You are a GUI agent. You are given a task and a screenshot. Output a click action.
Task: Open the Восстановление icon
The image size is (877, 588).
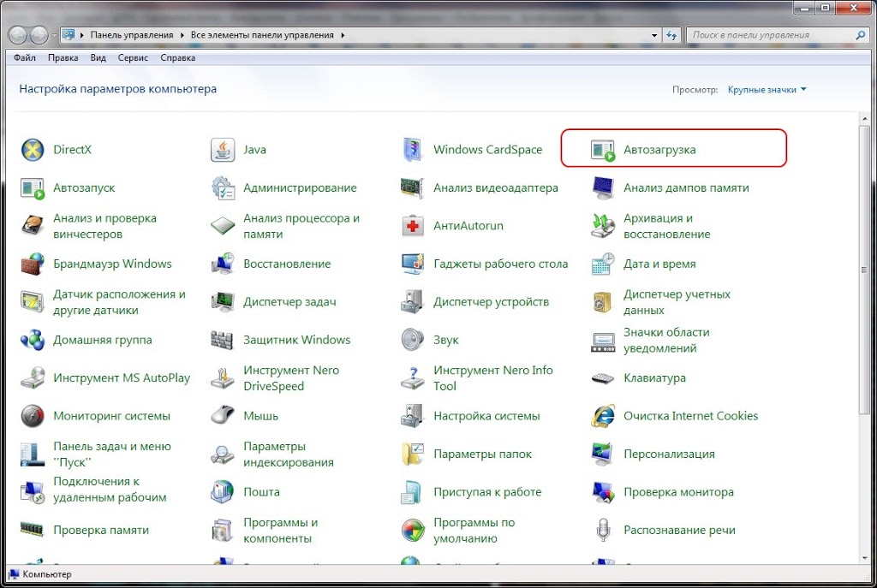pyautogui.click(x=223, y=264)
